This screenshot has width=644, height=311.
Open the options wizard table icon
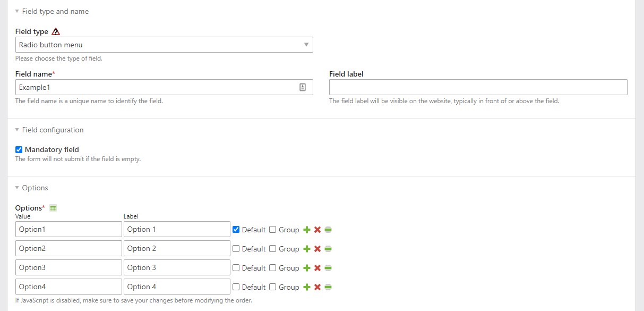53,208
